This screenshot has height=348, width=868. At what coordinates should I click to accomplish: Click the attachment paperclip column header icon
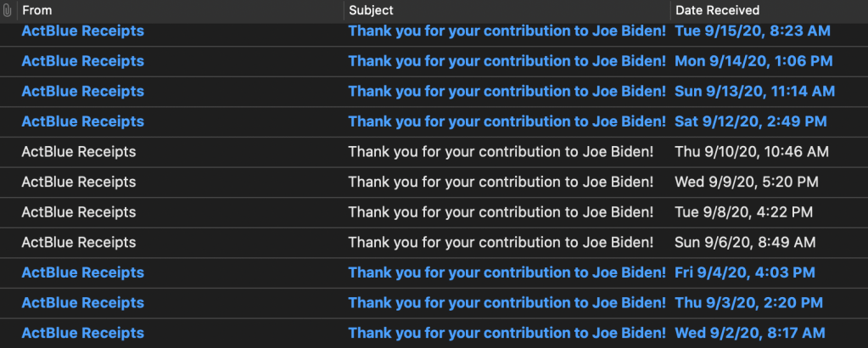pos(8,10)
